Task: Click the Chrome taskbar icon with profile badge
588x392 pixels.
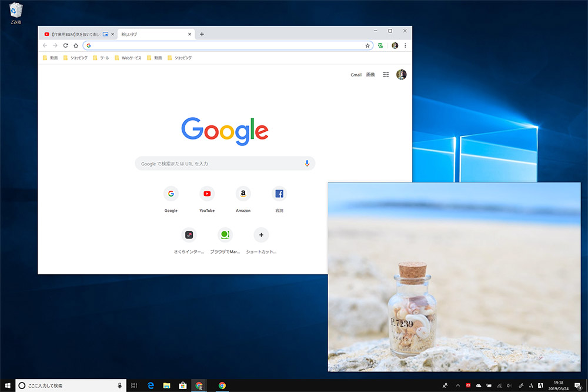Action: pos(199,386)
